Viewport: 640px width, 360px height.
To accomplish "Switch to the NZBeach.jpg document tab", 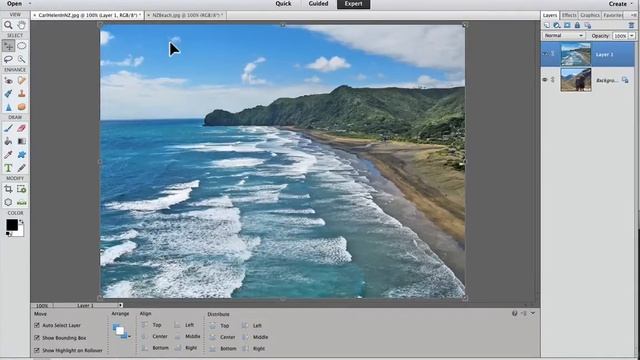I will tap(186, 15).
